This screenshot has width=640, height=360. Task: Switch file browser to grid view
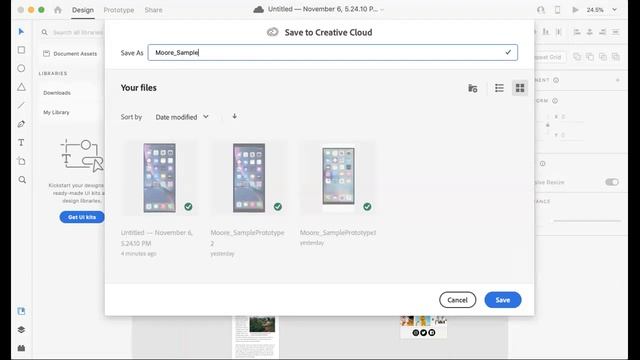[520, 88]
